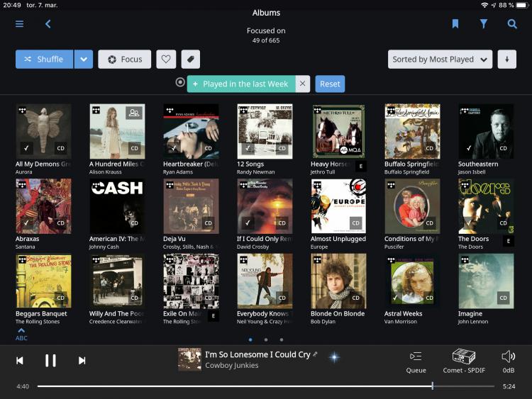Click the playback position handle

tap(432, 386)
